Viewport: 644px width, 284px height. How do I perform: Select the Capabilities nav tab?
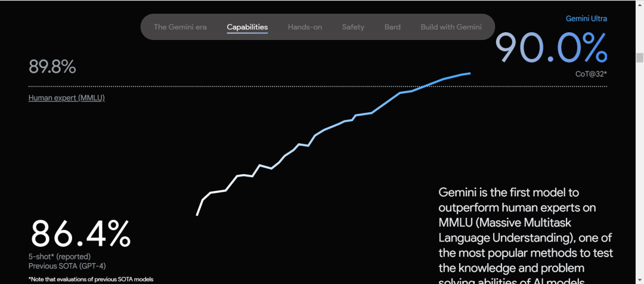tap(247, 27)
